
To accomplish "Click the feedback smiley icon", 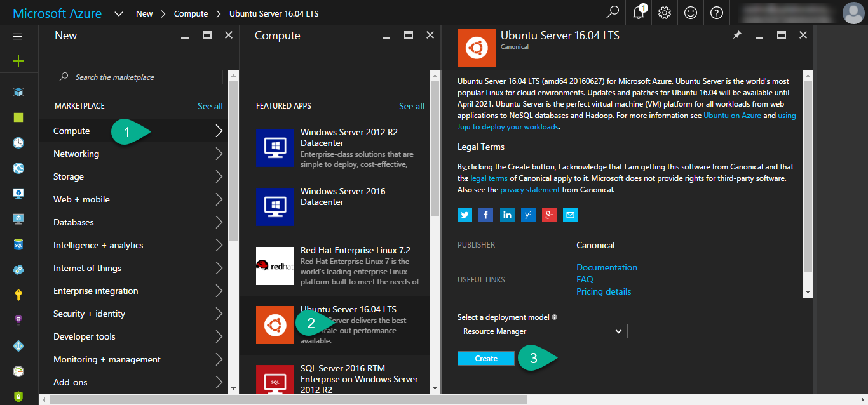I will [x=691, y=13].
